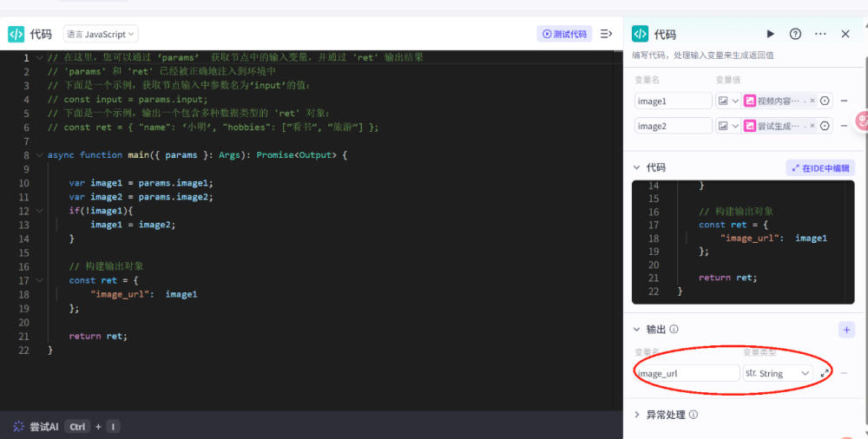
Task: Click the 测试代码 test button
Action: coord(564,34)
